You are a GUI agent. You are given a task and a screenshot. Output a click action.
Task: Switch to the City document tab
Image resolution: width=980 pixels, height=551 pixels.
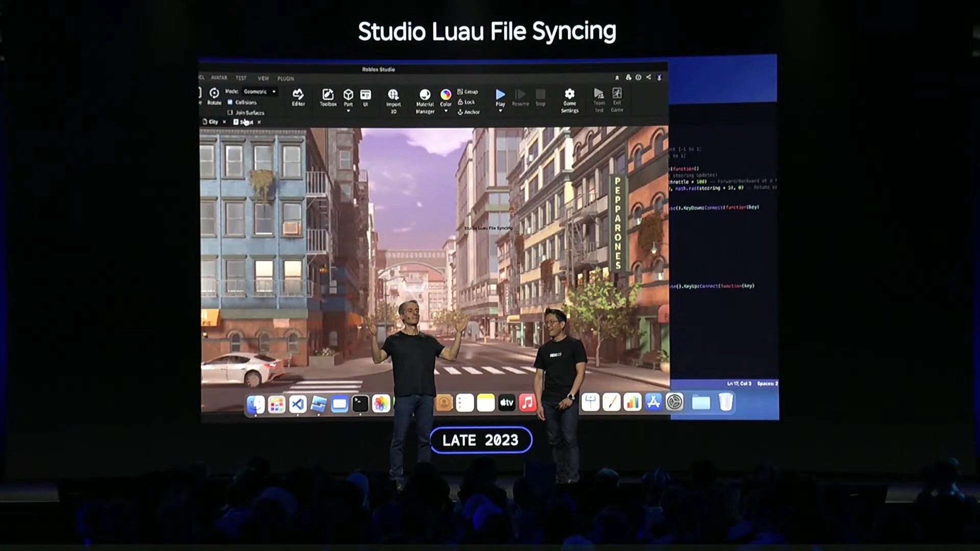pos(211,122)
